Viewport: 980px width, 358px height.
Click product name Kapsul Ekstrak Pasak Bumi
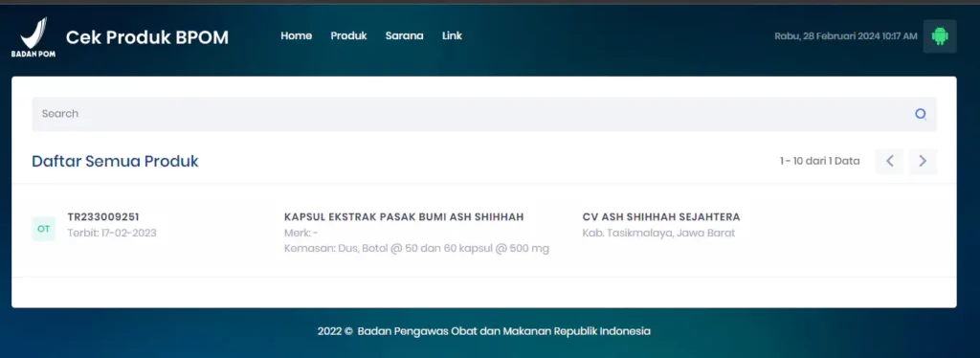(x=404, y=216)
